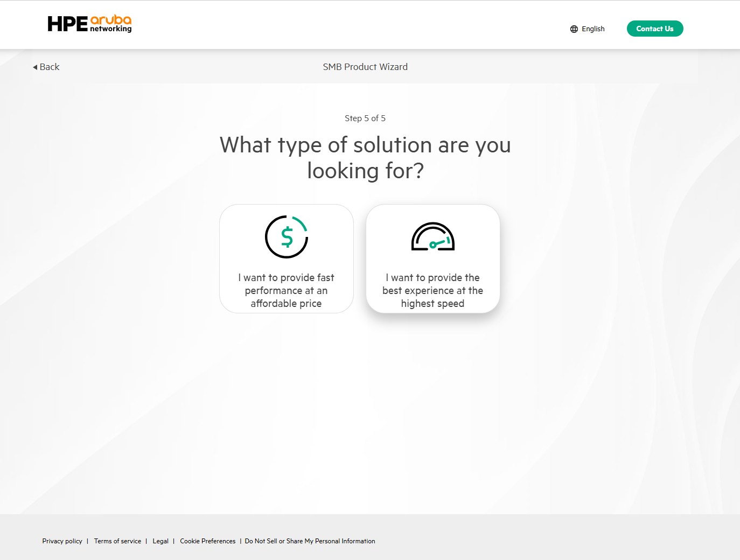Navigate Back to the previous step
The height and width of the screenshot is (560, 740).
pos(46,67)
